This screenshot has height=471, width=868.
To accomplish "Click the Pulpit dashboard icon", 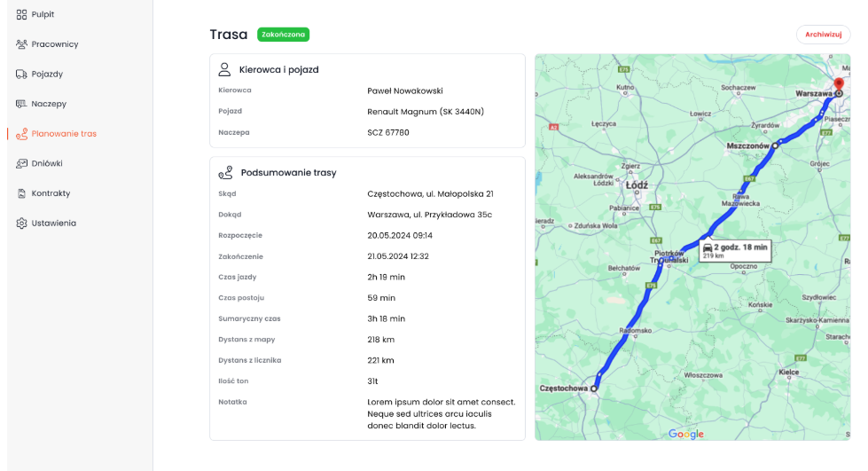I will coord(21,14).
